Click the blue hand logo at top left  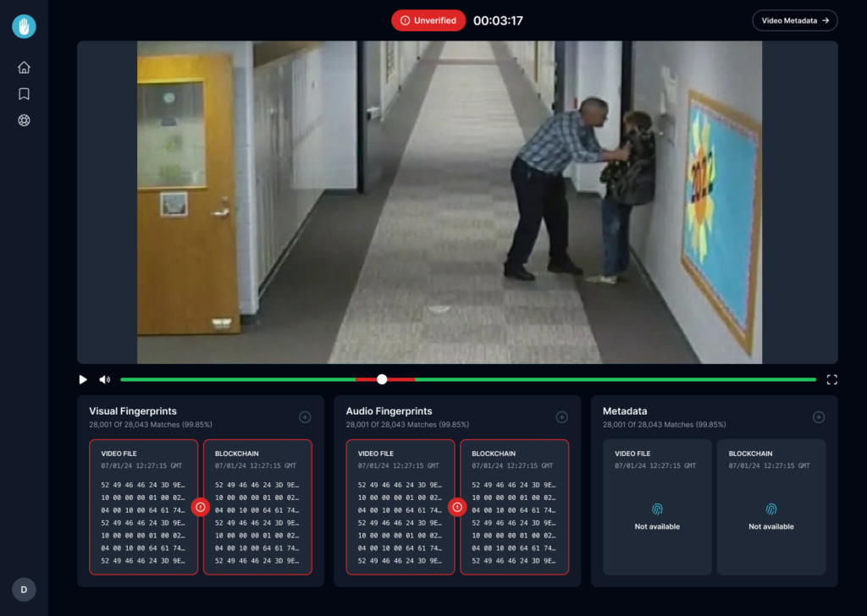[x=24, y=26]
